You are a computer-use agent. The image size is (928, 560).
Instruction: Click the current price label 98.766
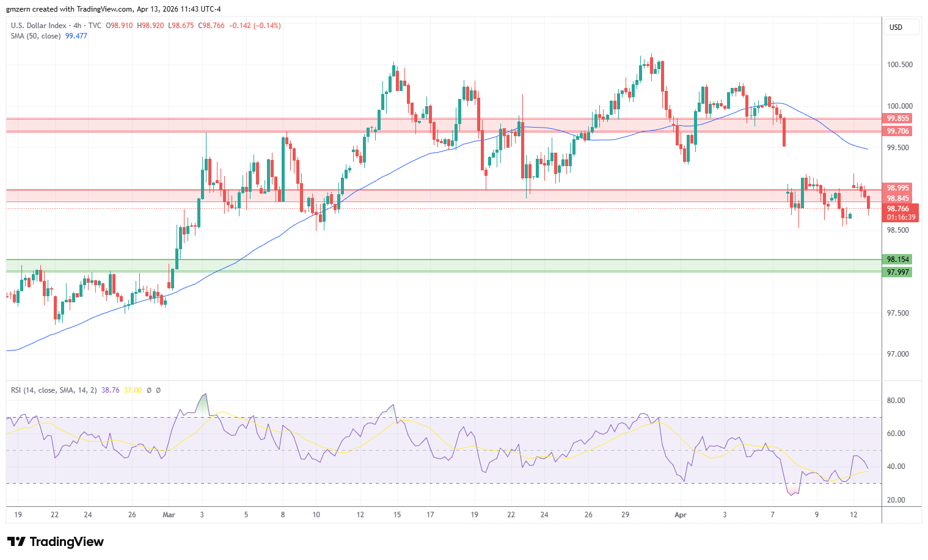897,209
